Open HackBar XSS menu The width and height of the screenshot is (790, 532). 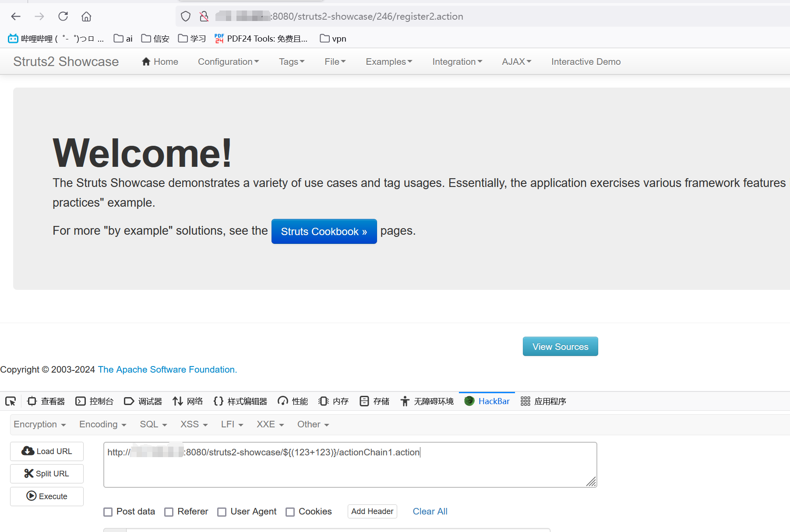pyautogui.click(x=194, y=424)
